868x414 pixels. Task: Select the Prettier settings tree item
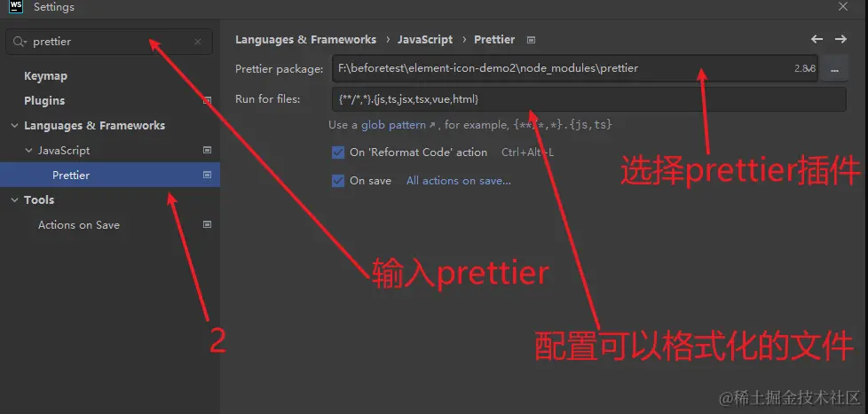click(109, 175)
